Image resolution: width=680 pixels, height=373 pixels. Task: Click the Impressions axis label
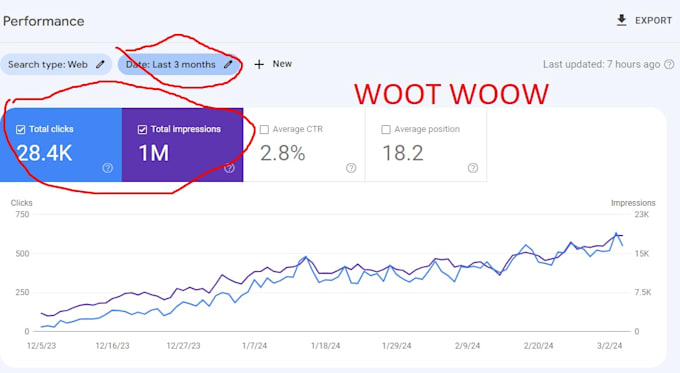coord(633,203)
